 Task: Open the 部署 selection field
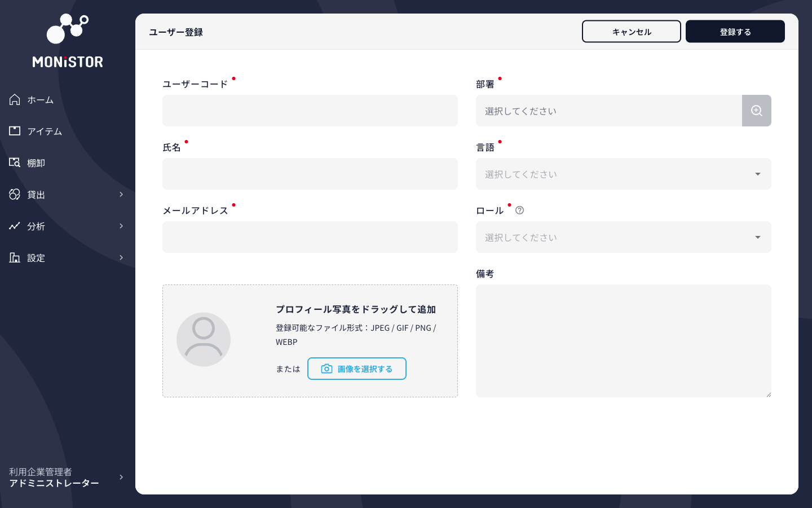tap(609, 111)
